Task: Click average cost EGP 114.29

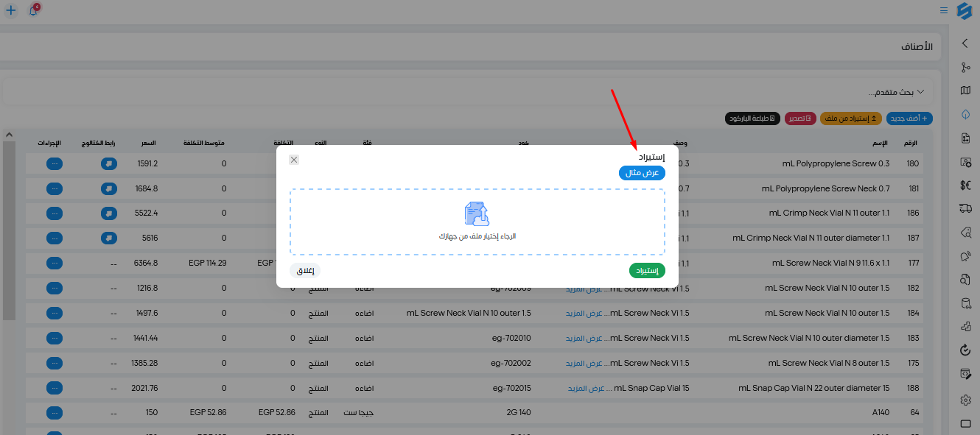Action: pyautogui.click(x=207, y=263)
